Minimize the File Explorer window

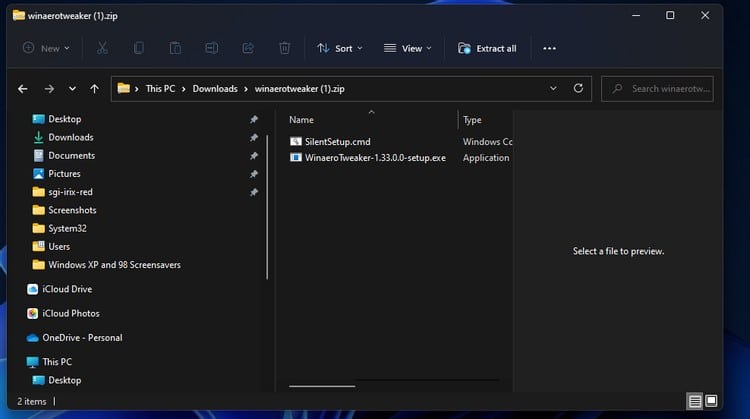[x=636, y=15]
